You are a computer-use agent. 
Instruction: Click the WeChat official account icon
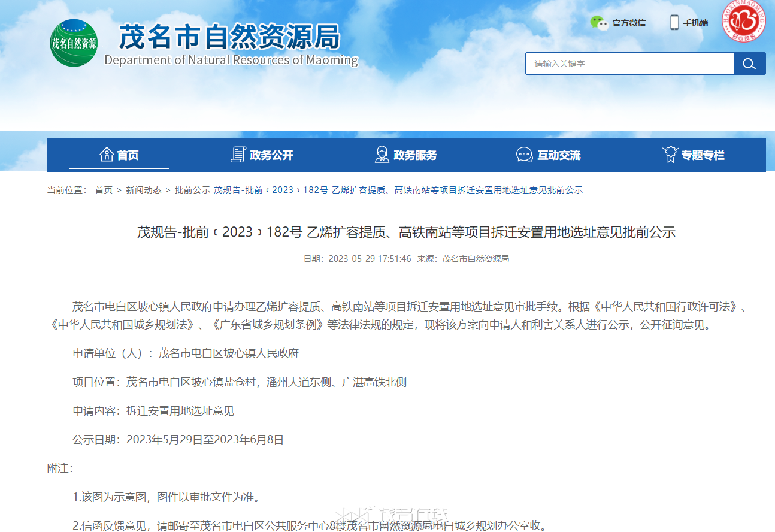(600, 23)
